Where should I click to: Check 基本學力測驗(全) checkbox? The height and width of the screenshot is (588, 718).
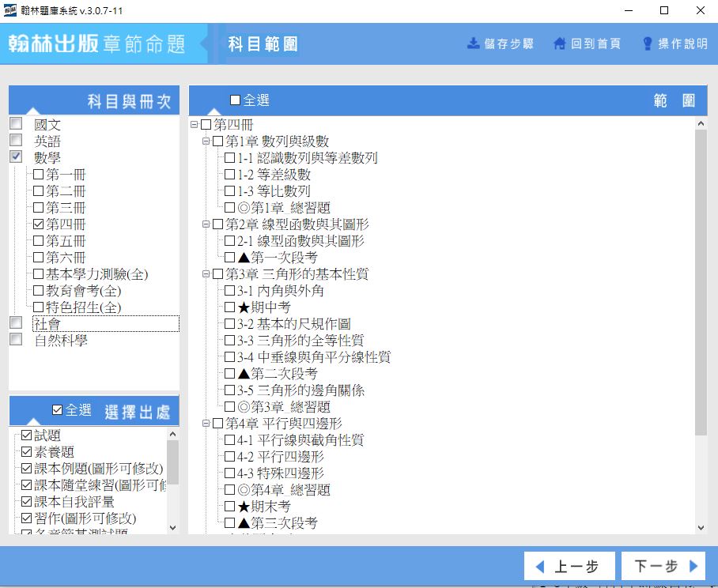pos(39,274)
